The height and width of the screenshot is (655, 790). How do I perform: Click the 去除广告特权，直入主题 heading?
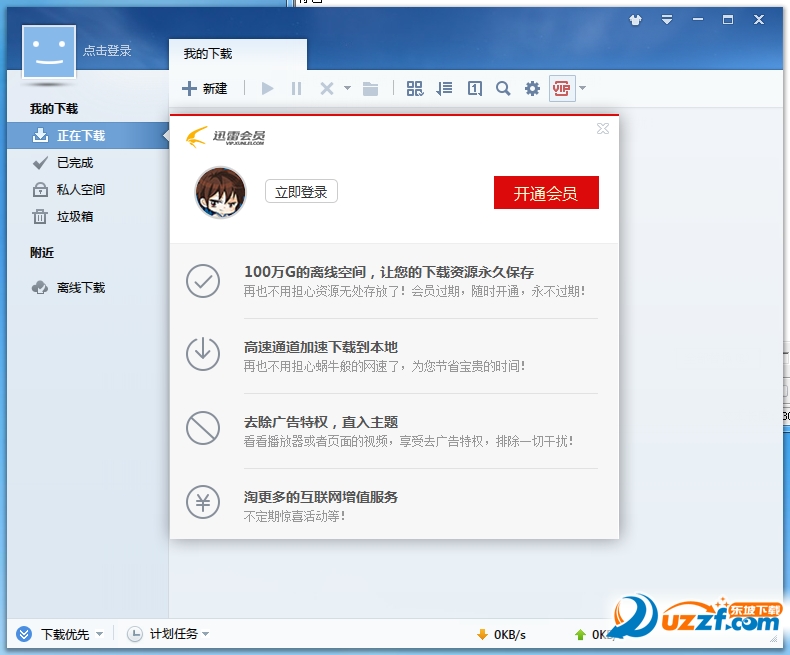coord(321,422)
